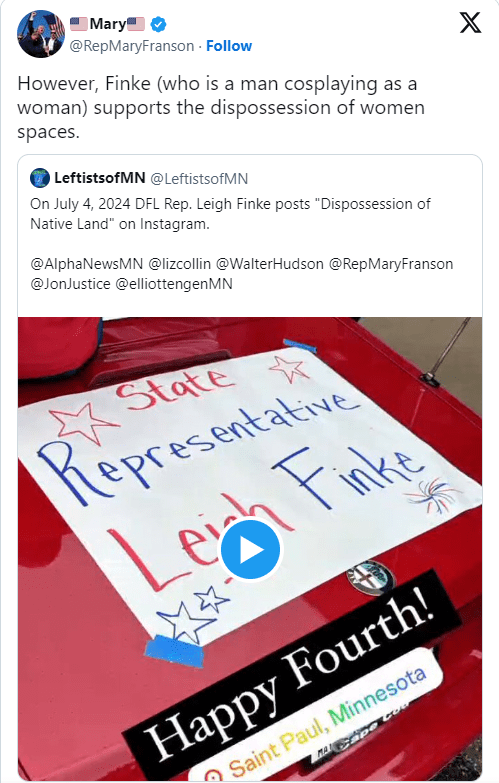Click the Mary display name
The image size is (499, 783).
pyautogui.click(x=107, y=24)
